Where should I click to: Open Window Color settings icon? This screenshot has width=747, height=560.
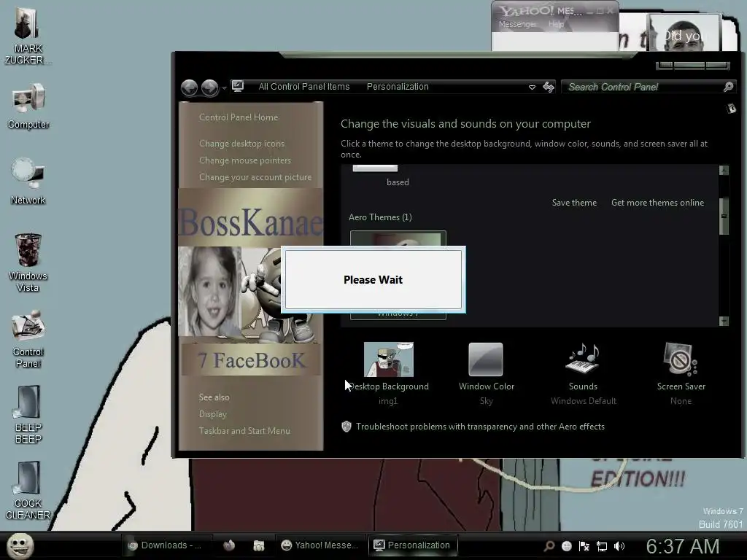click(x=485, y=359)
